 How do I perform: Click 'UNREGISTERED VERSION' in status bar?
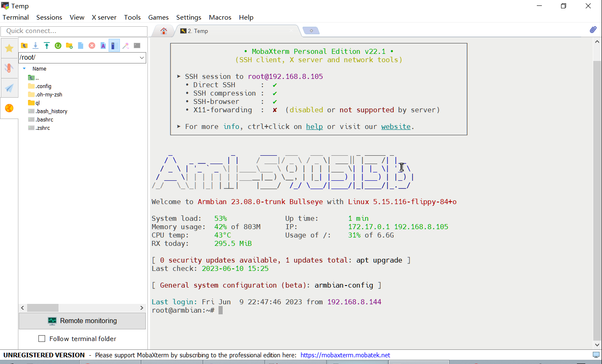tap(44, 355)
